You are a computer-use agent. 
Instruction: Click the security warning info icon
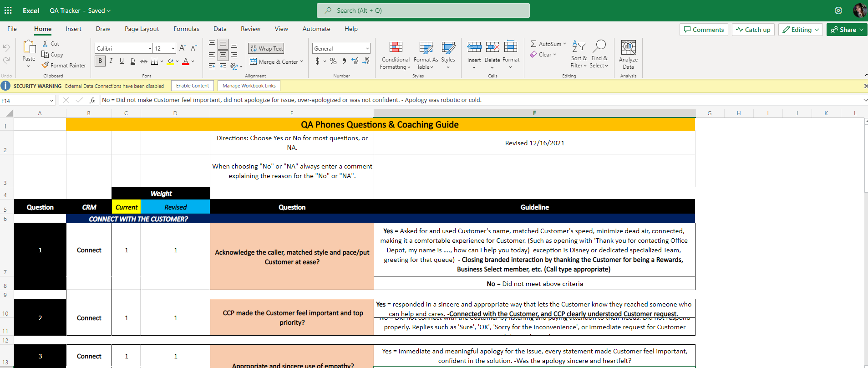click(5, 86)
